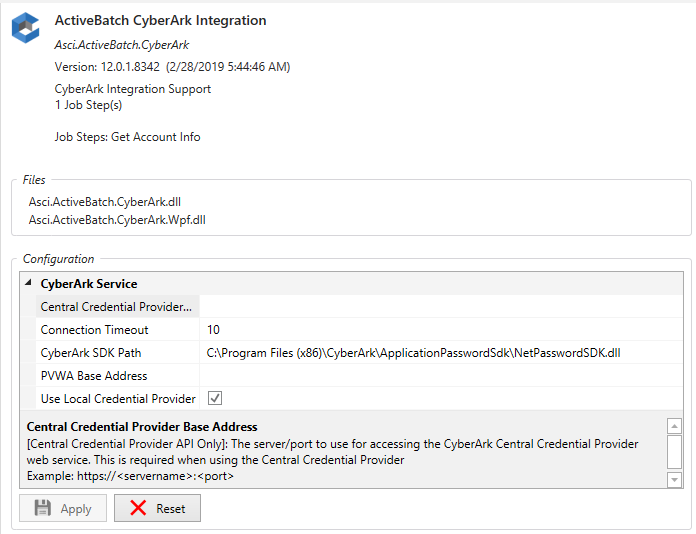The height and width of the screenshot is (534, 696).
Task: Select the Central Credential Provider property label
Action: [x=116, y=307]
